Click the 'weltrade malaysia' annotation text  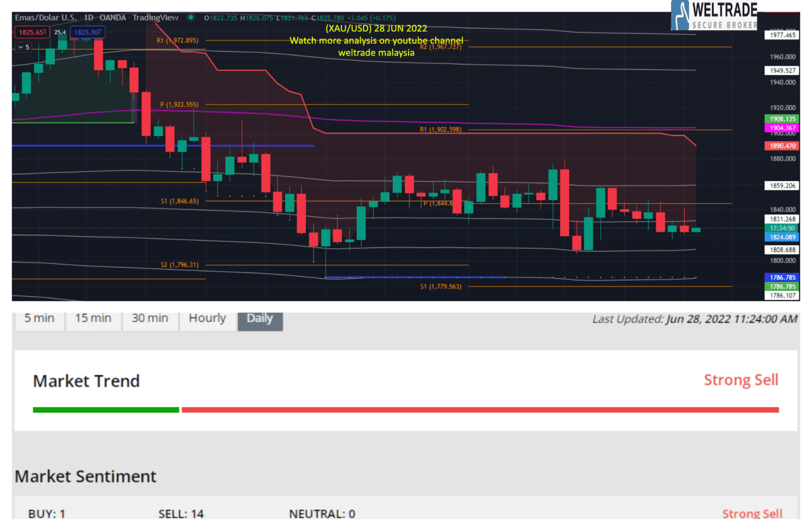click(376, 53)
